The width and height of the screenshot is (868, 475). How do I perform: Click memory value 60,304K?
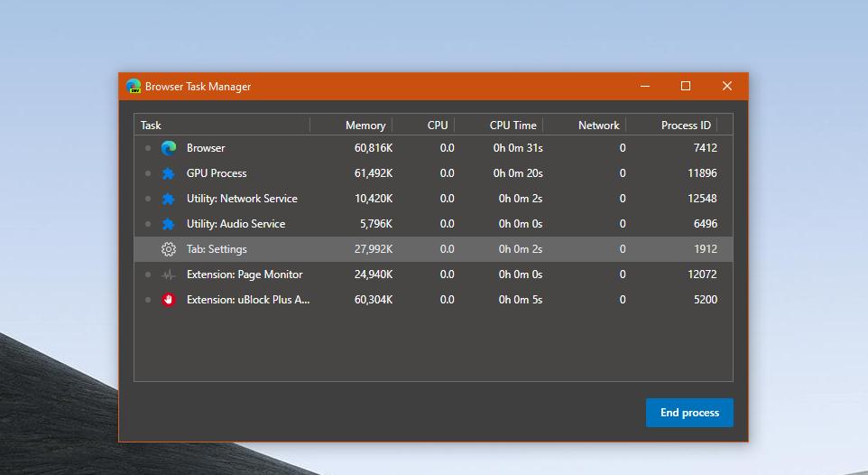pyautogui.click(x=374, y=300)
